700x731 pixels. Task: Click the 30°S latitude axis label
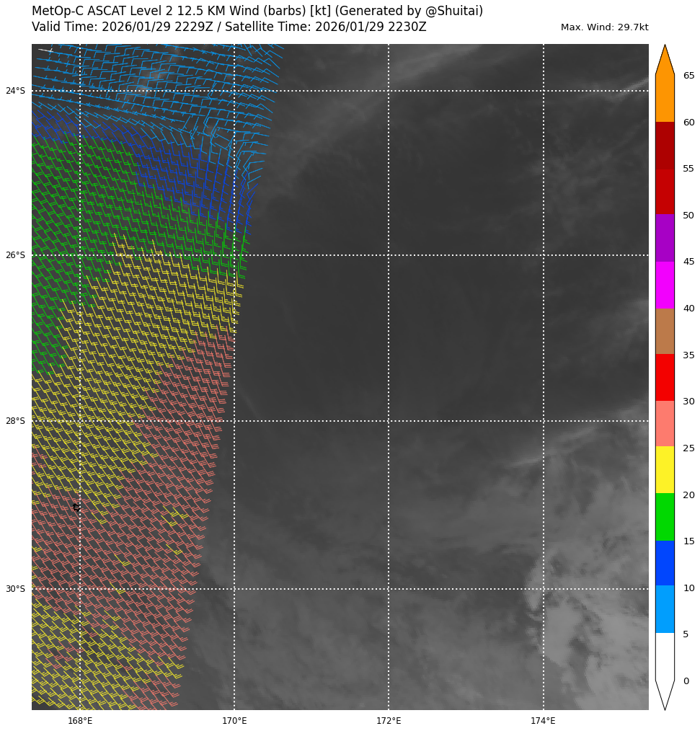15,589
